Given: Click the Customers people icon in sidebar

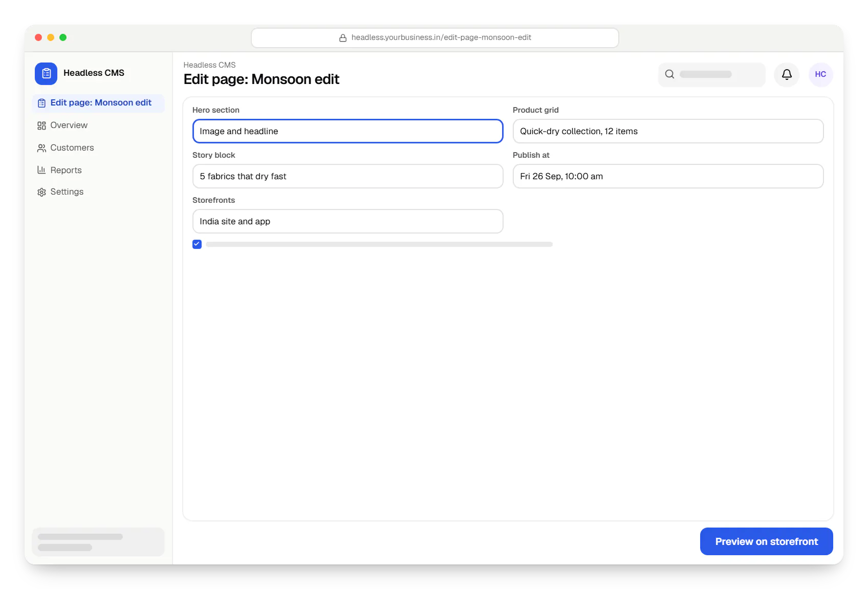Looking at the screenshot, I should [x=41, y=148].
